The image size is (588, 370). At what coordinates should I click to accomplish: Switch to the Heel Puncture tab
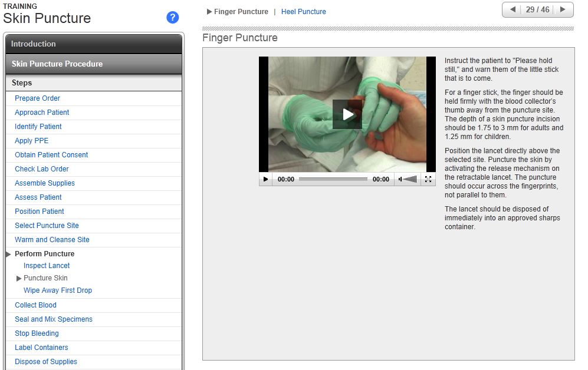click(x=303, y=12)
